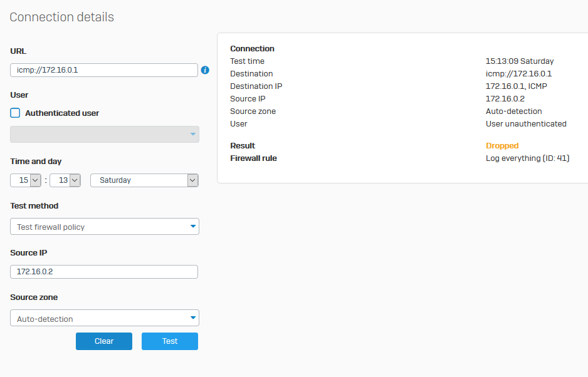Click the User unauthenticated result value
This screenshot has height=377, width=588.
(526, 124)
